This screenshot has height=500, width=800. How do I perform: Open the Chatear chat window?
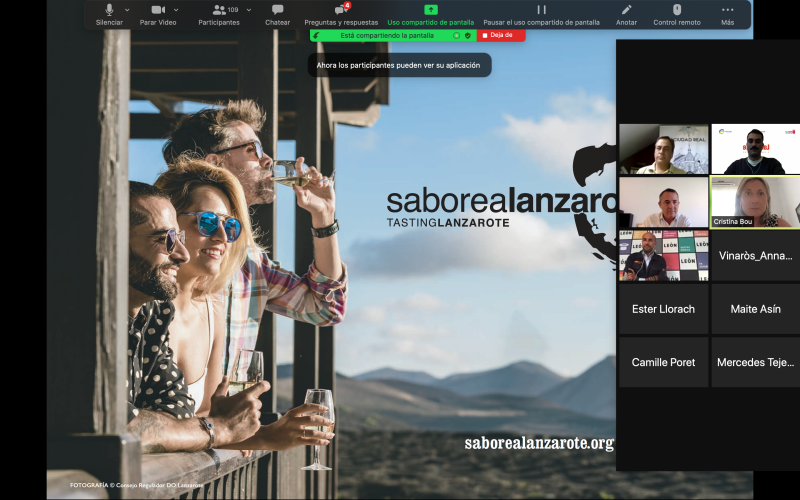[277, 10]
